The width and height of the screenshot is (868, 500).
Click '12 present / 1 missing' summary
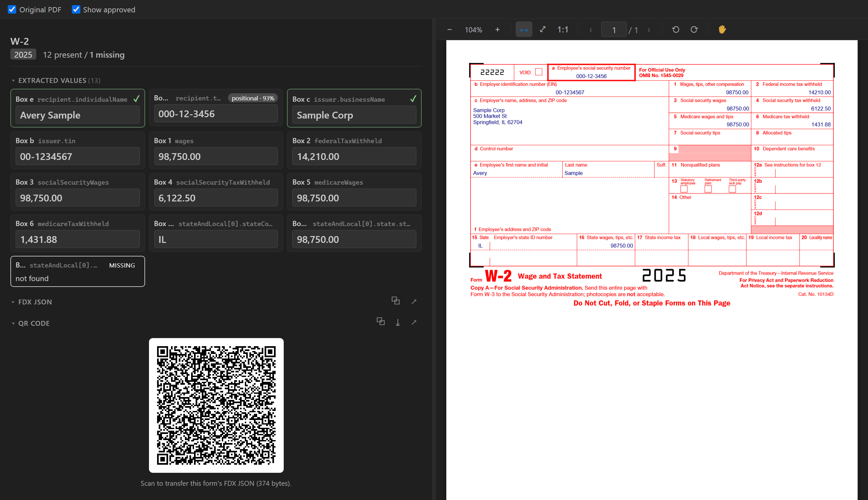tap(84, 55)
